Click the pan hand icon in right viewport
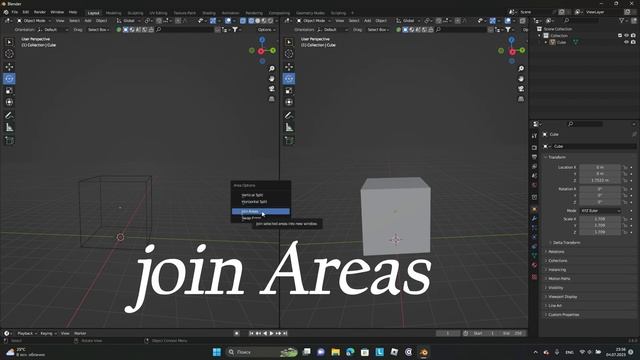Image resolution: width=640 pixels, height=360 pixels. (521, 78)
